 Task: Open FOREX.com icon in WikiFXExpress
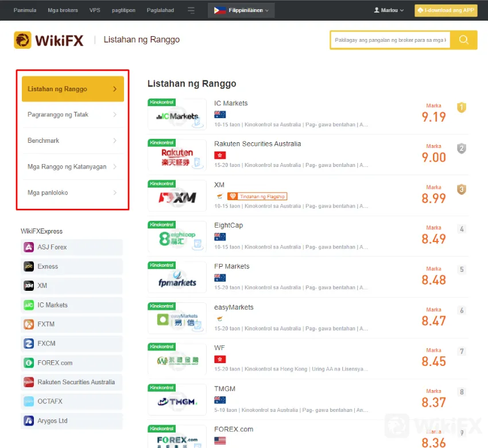point(29,363)
